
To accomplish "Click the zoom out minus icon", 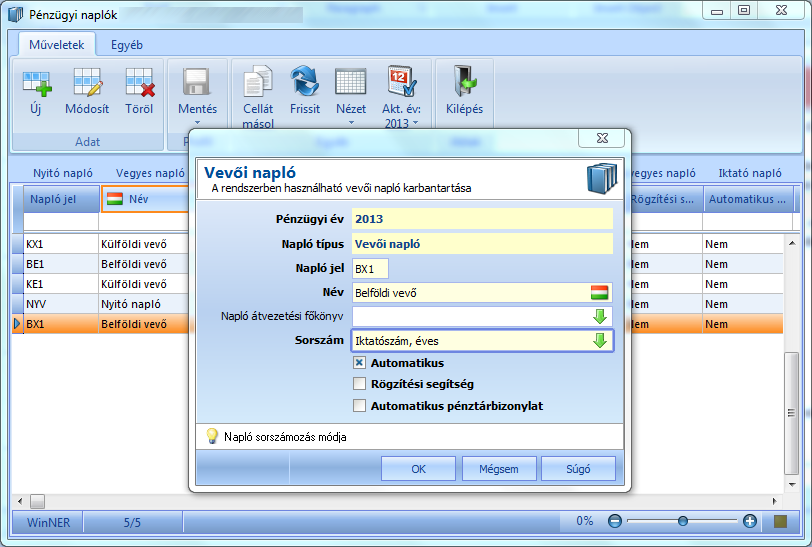I will click(x=615, y=521).
